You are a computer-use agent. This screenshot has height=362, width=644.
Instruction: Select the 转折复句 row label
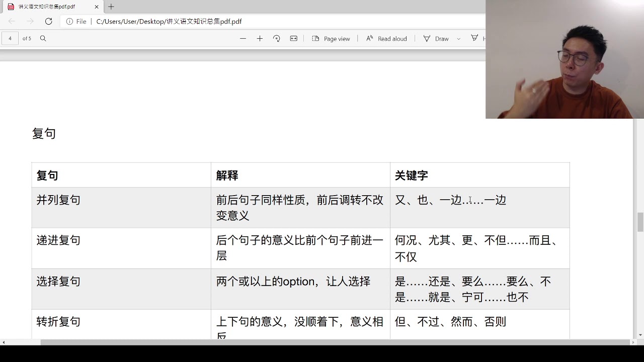pyautogui.click(x=58, y=321)
